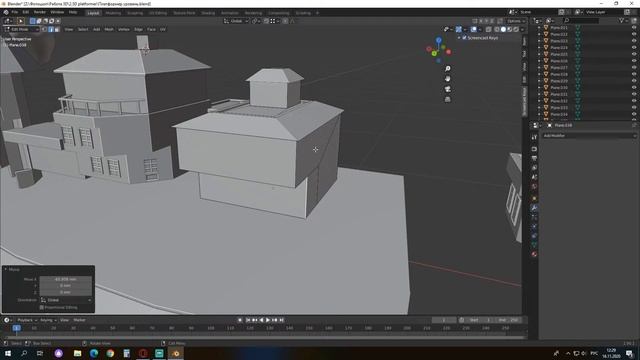Open Modifier properties wrench tab
Viewport: 640px width, 360px height.
pos(534,208)
